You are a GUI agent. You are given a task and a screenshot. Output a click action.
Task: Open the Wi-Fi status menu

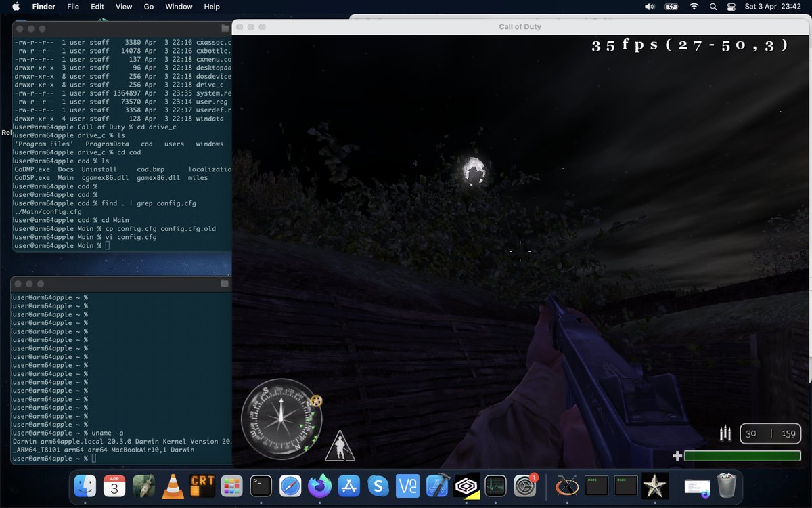pos(694,7)
